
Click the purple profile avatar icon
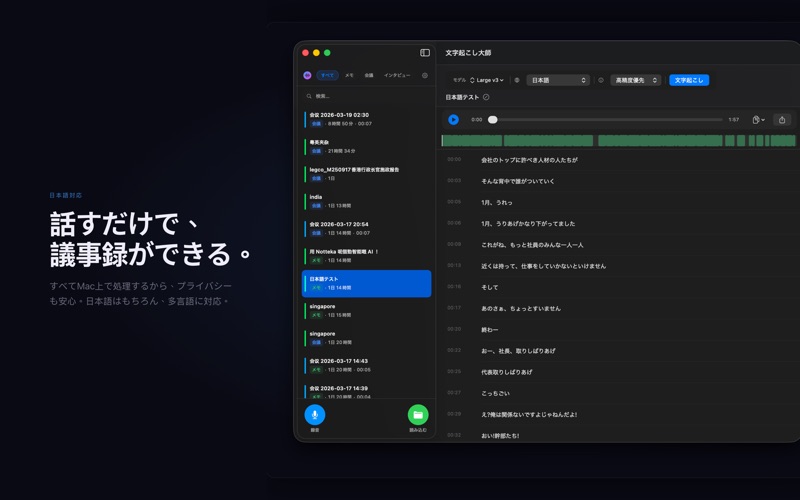click(308, 76)
